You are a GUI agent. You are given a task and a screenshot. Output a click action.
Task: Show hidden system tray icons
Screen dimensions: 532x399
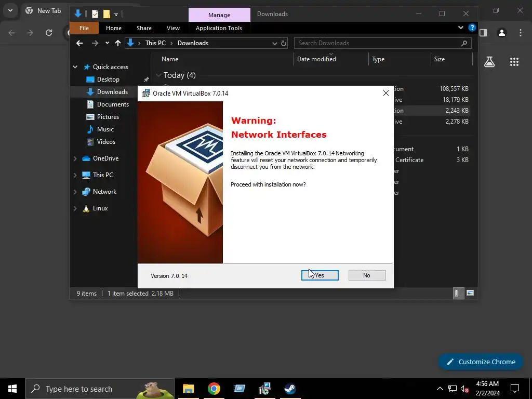[x=440, y=389]
